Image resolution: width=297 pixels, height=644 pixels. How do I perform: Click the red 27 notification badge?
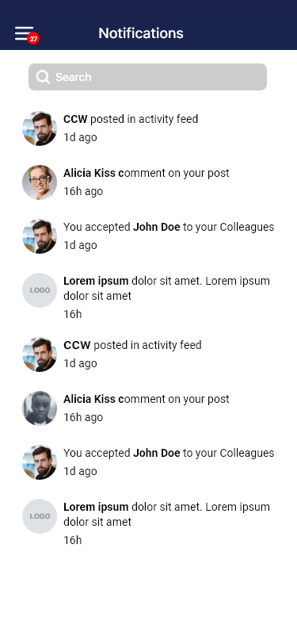(33, 39)
